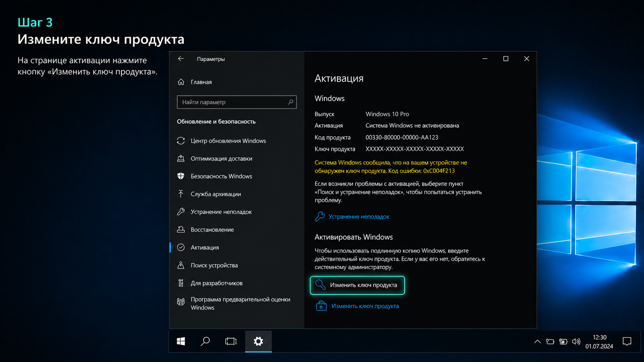Click the Windows 10 Pro edition value
The image size is (644, 362).
[x=387, y=114]
